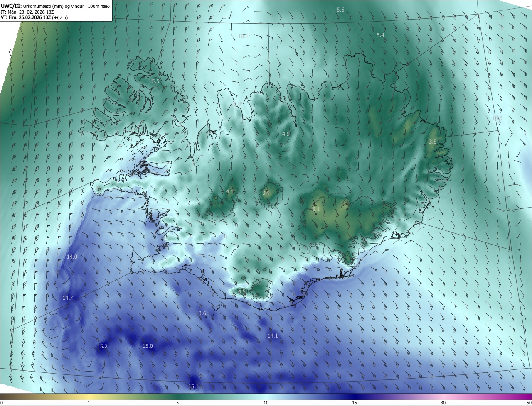The height and width of the screenshot is (406, 532).
Task: Click the 10.3 value label offshore east
Action: click(497, 118)
